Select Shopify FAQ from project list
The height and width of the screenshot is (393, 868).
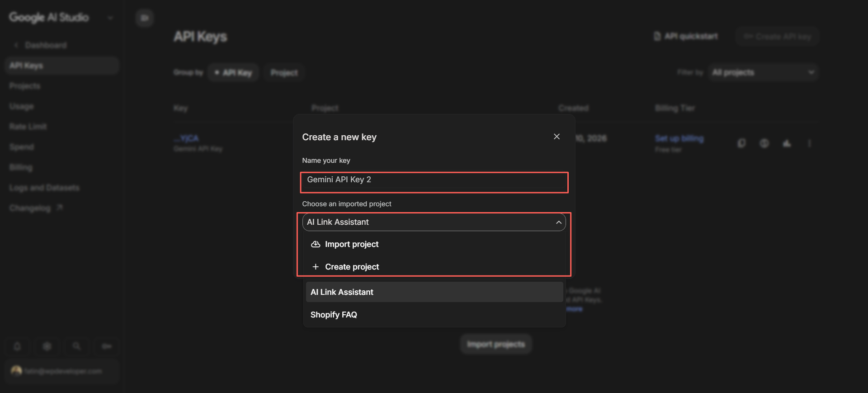coord(434,315)
